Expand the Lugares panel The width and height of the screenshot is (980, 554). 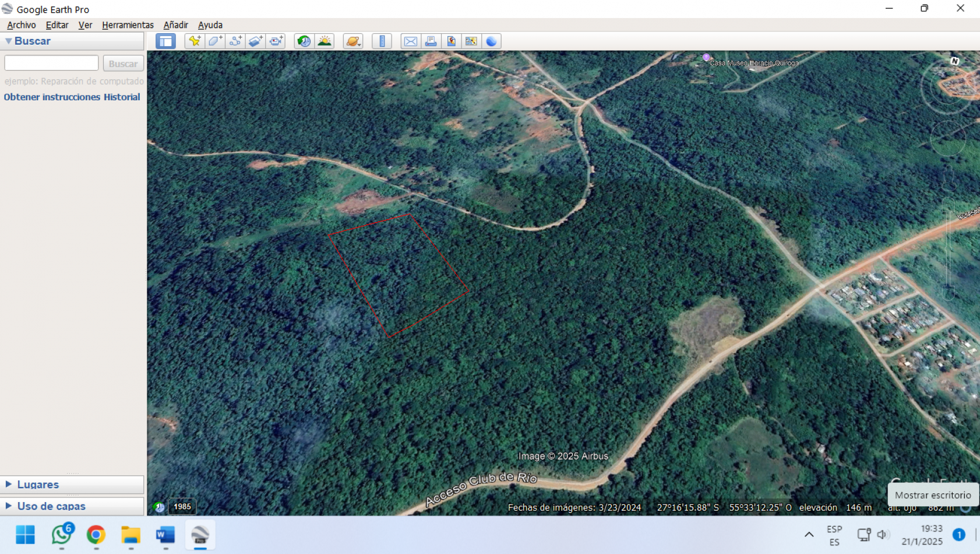click(x=38, y=485)
